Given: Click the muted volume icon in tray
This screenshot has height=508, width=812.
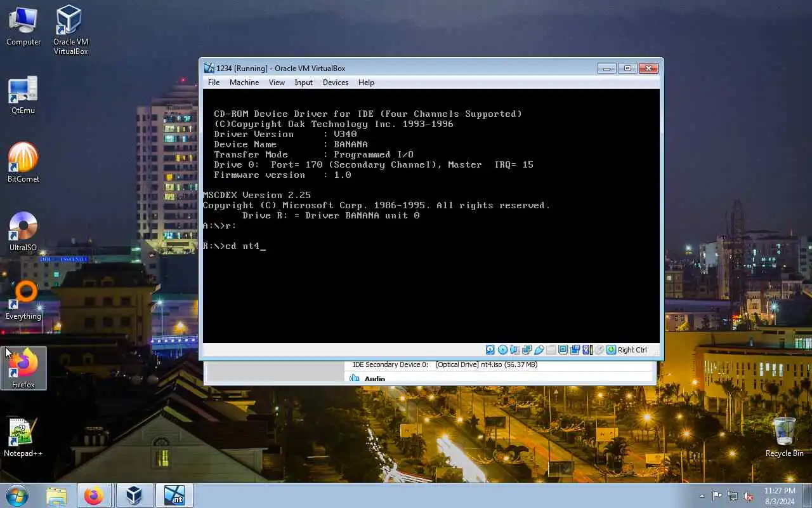Looking at the screenshot, I should (x=749, y=496).
